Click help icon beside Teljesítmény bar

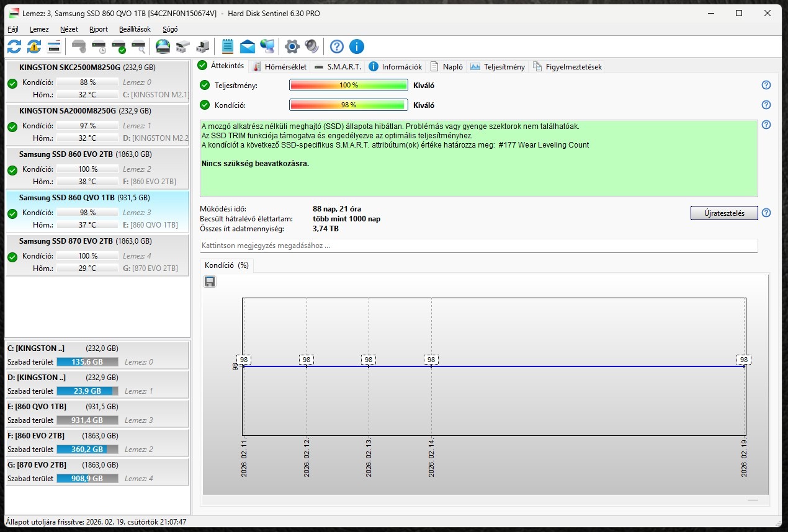coord(766,85)
